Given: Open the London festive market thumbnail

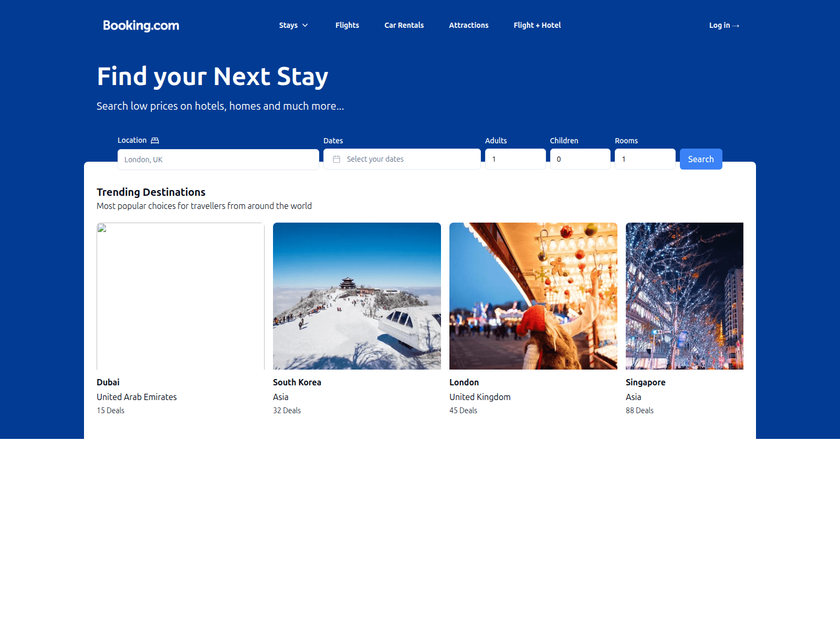Looking at the screenshot, I should 533,296.
